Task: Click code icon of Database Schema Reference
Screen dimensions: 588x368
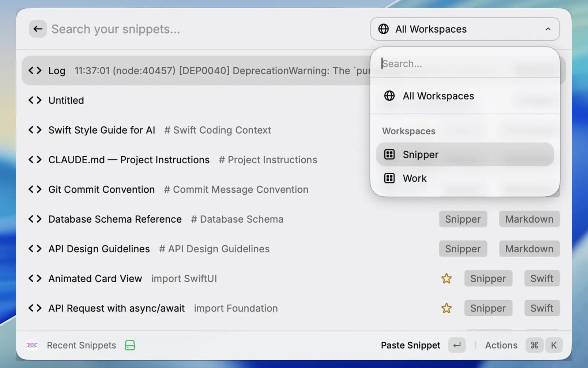Action: 35,219
